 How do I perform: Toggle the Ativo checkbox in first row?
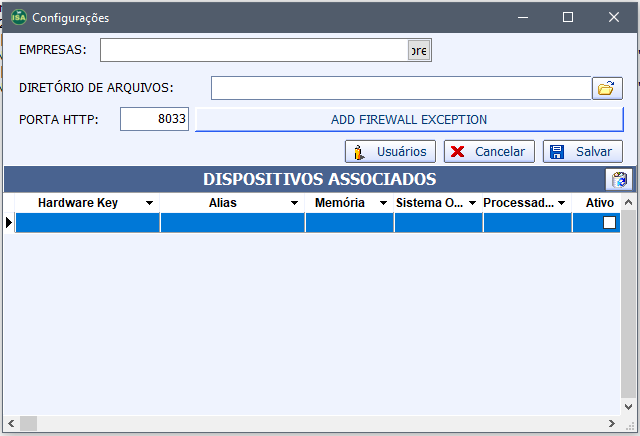(x=609, y=223)
